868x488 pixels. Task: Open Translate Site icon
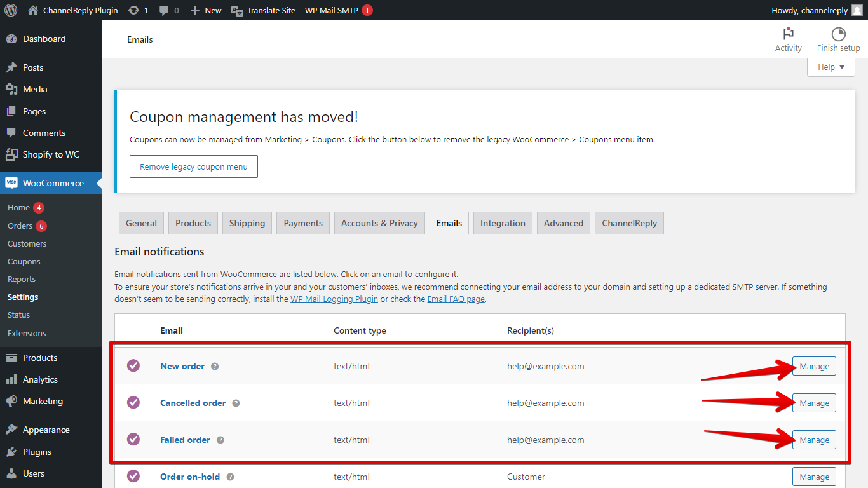coord(236,10)
